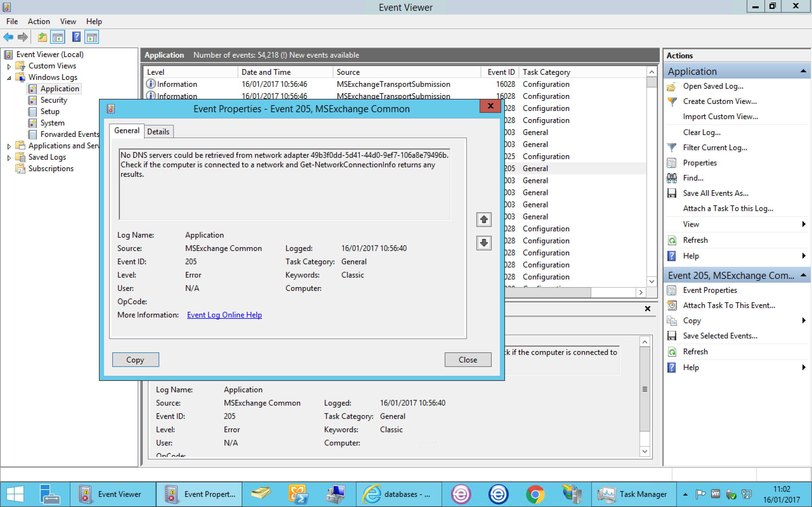Image resolution: width=812 pixels, height=507 pixels.
Task: Expand the Custom Views tree node
Action: 9,66
